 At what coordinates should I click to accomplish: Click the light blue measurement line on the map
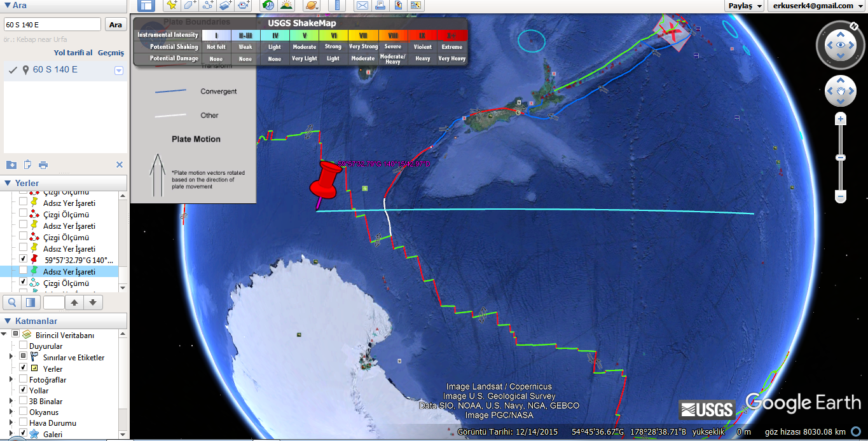tap(534, 210)
